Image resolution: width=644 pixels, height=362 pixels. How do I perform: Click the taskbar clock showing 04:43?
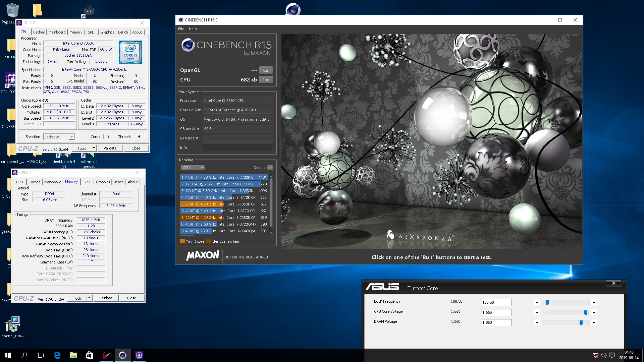coord(629,355)
